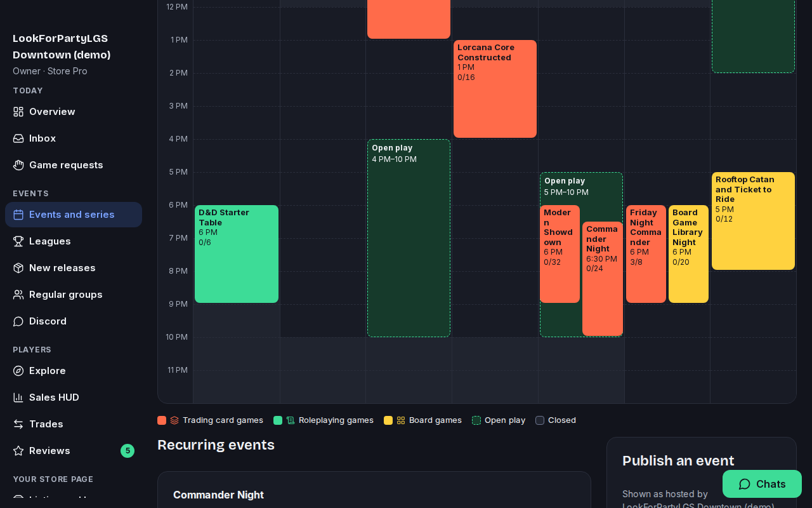Click the Explore compass icon

point(18,371)
